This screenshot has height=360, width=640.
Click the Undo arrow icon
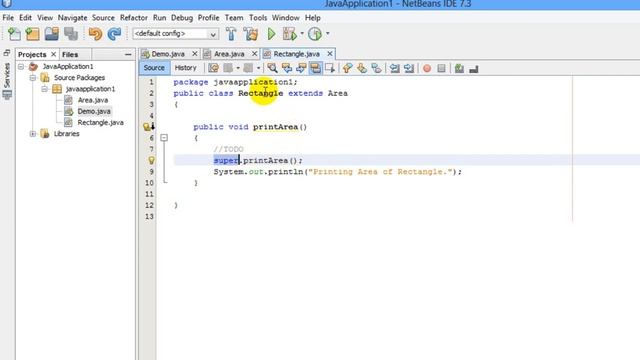95,34
